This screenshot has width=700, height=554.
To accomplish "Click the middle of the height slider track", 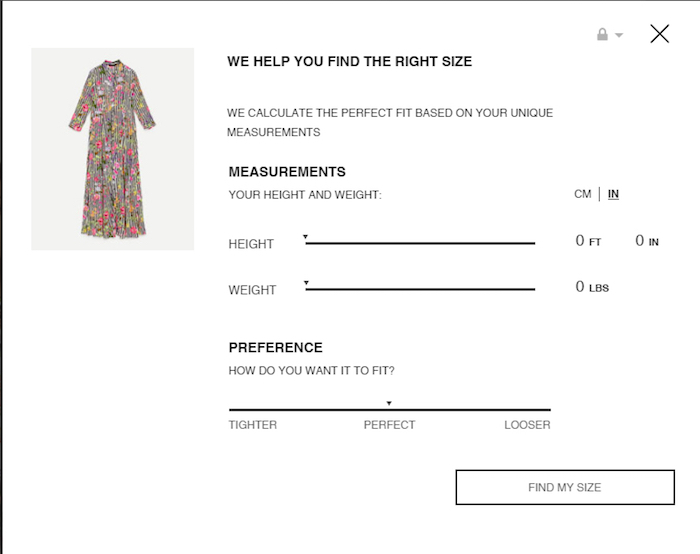I will click(x=420, y=243).
